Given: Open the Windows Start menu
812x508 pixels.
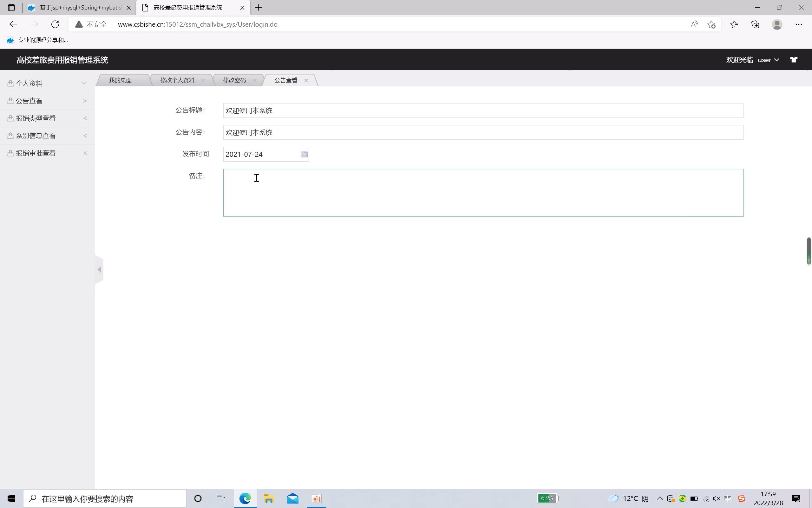Looking at the screenshot, I should [11, 498].
